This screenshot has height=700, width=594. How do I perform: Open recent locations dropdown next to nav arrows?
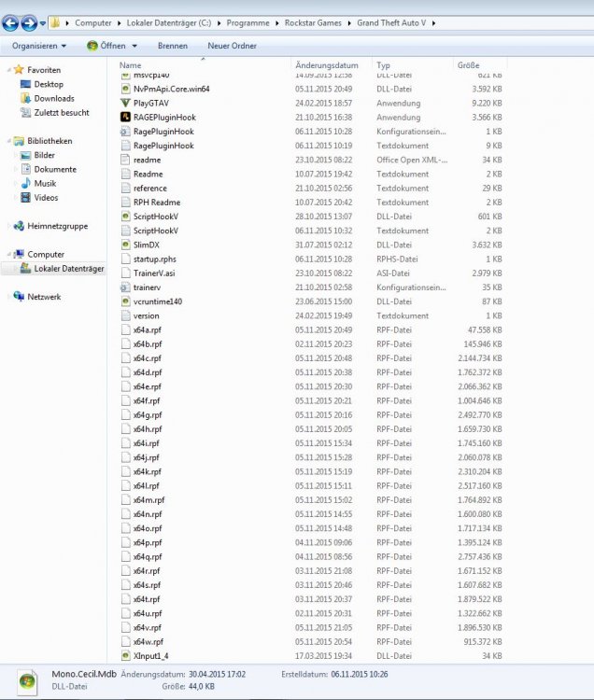[43, 23]
